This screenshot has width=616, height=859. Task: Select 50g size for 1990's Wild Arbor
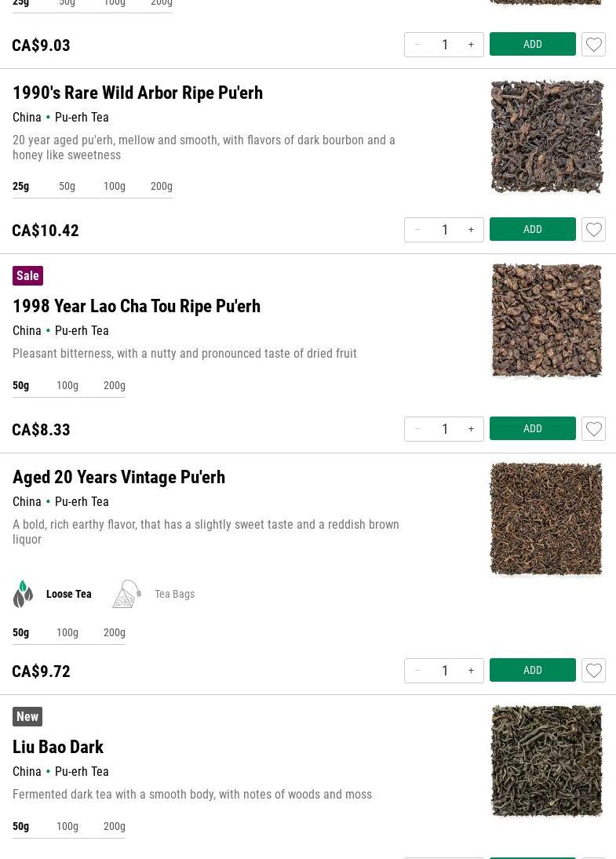click(x=67, y=186)
